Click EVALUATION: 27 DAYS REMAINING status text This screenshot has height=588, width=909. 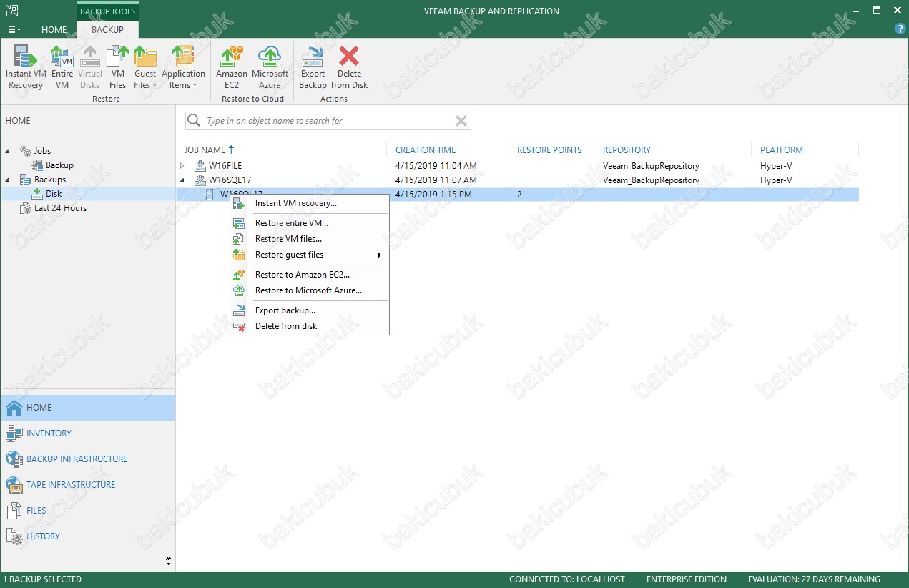(x=814, y=579)
